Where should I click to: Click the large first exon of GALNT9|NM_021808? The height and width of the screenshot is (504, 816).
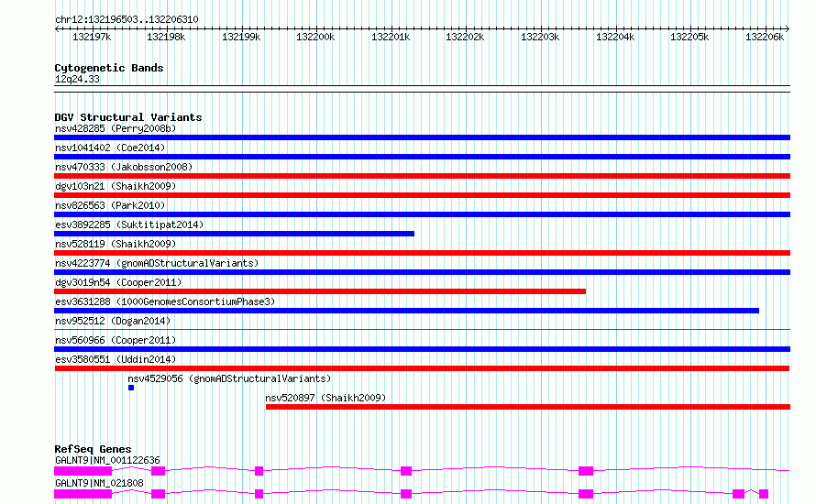(x=83, y=494)
